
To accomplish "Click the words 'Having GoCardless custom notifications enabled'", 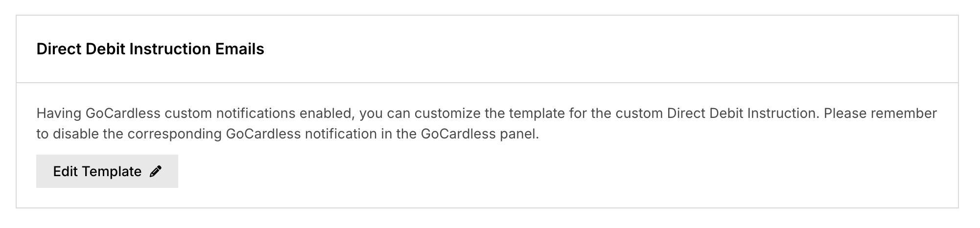I will coord(195,114).
